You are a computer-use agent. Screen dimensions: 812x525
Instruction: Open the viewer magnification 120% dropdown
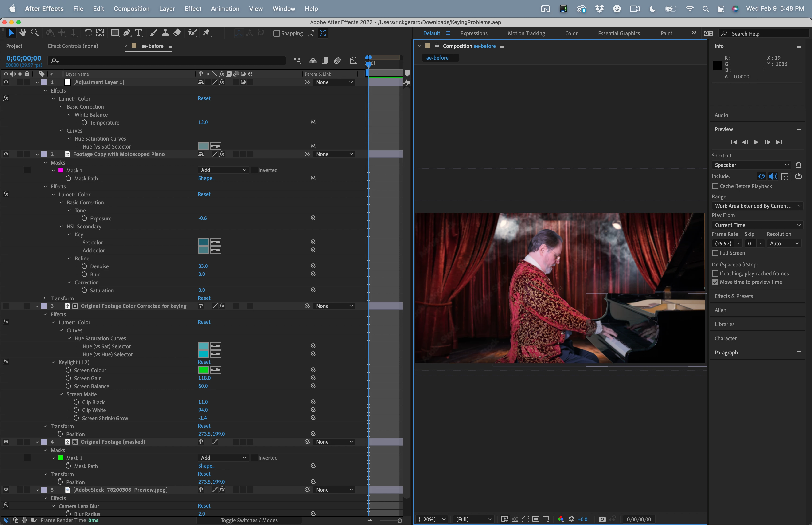(432, 519)
